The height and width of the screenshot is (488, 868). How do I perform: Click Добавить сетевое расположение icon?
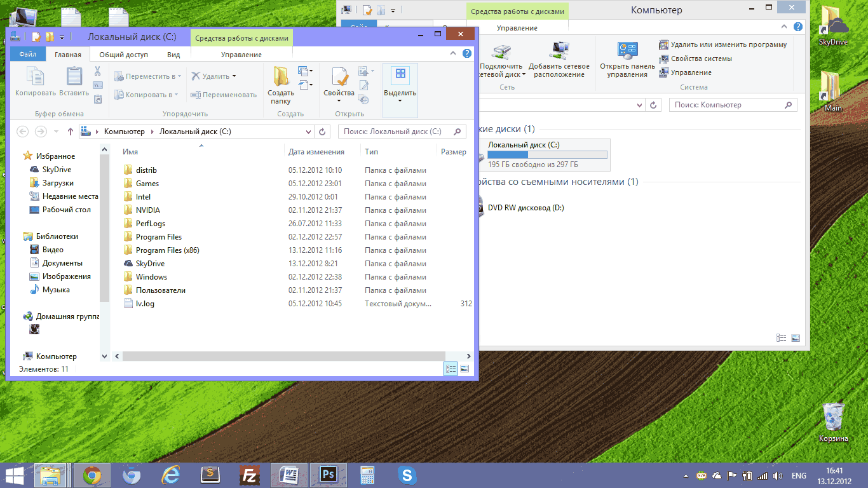point(559,51)
